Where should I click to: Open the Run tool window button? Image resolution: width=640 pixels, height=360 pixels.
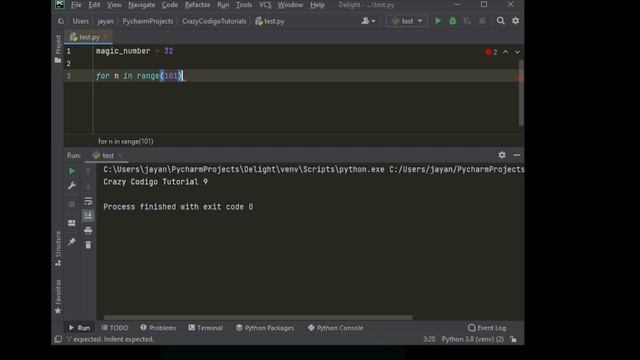[x=79, y=328]
